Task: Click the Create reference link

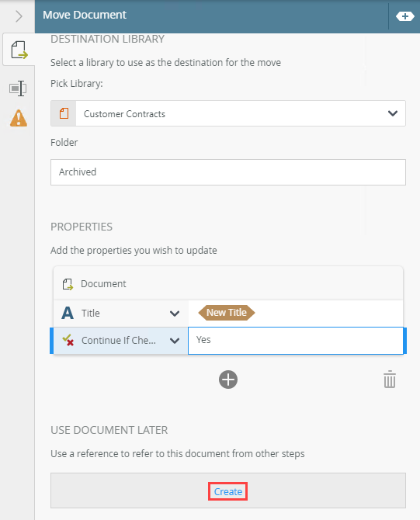Action: click(x=228, y=491)
